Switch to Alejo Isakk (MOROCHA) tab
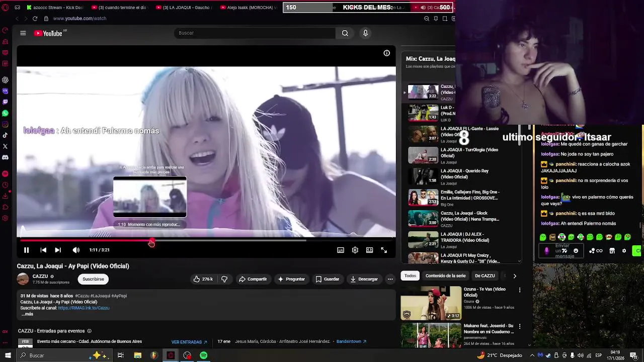This screenshot has height=362, width=644. [249, 8]
